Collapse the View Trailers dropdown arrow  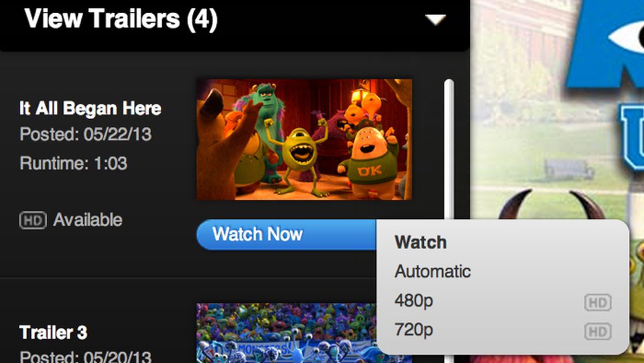coord(436,19)
